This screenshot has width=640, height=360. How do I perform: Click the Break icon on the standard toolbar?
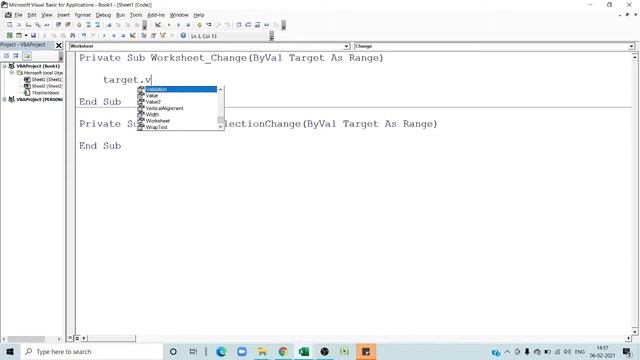click(113, 36)
